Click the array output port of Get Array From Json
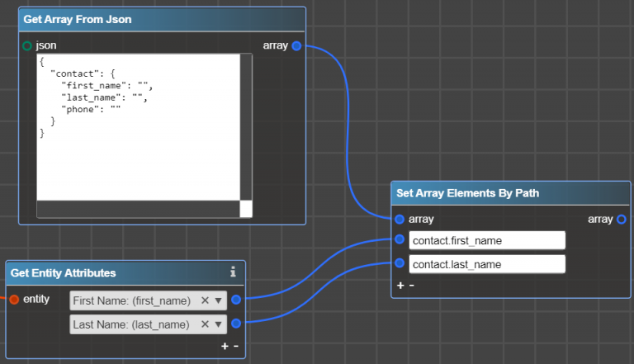 pyautogui.click(x=296, y=45)
